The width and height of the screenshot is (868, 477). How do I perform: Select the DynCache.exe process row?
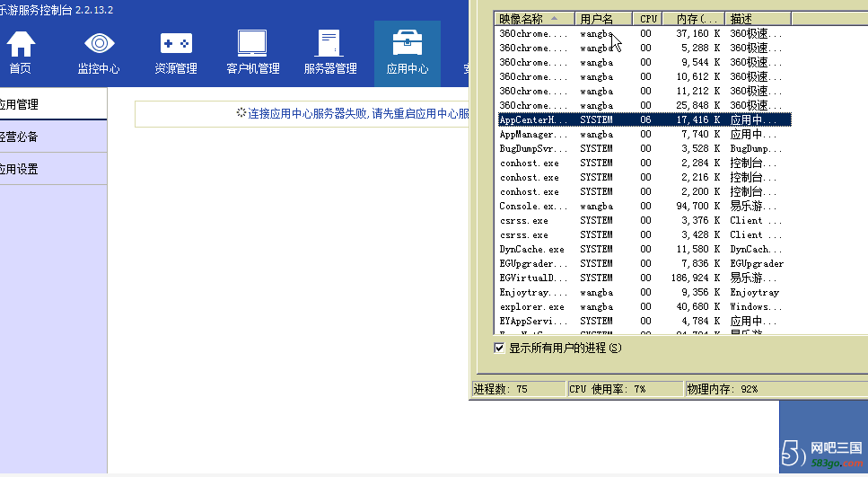[x=644, y=250]
